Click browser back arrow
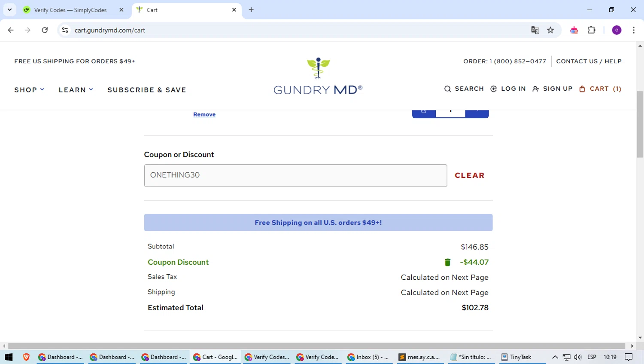The height and width of the screenshot is (364, 644). point(11,30)
